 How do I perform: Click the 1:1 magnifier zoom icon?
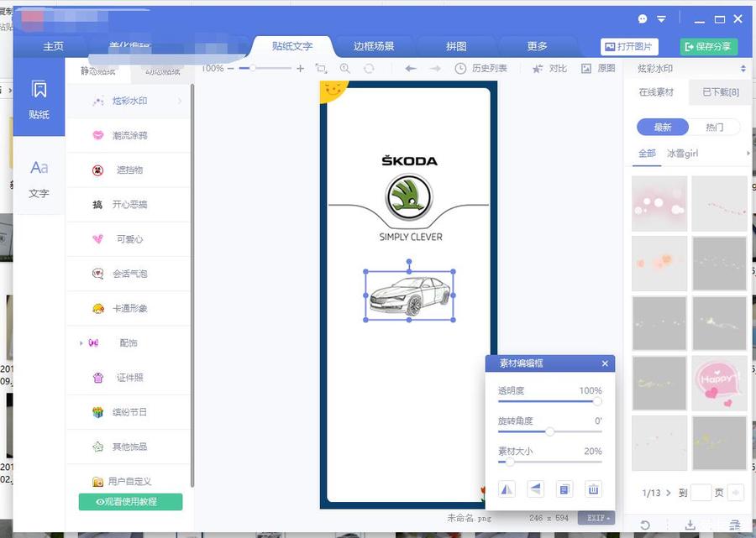(x=344, y=69)
